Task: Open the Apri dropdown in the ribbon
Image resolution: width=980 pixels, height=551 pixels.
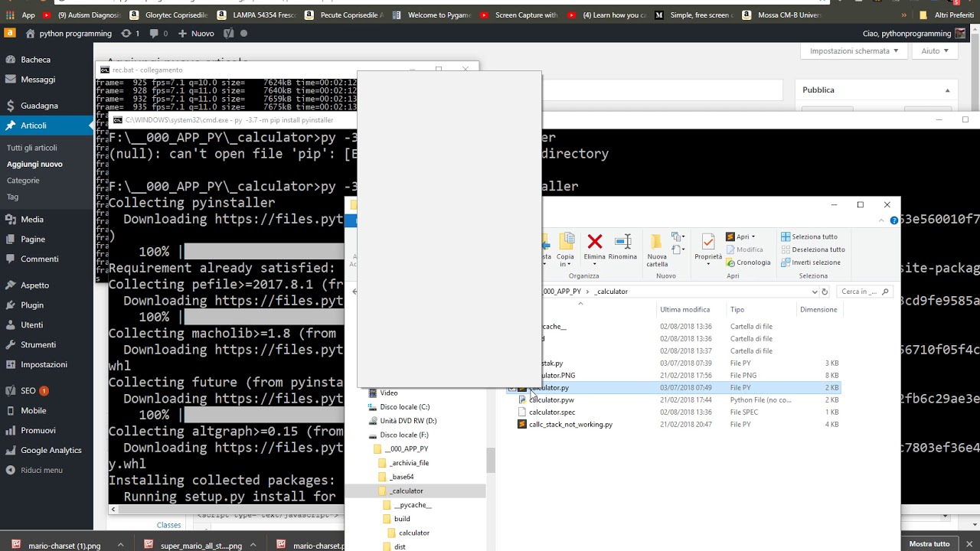Action: pyautogui.click(x=740, y=236)
